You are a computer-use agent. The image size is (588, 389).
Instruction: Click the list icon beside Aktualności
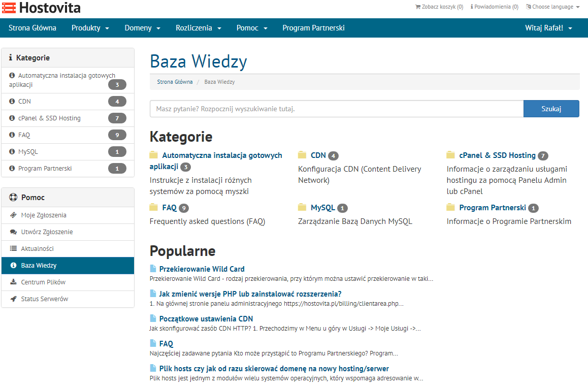click(13, 249)
